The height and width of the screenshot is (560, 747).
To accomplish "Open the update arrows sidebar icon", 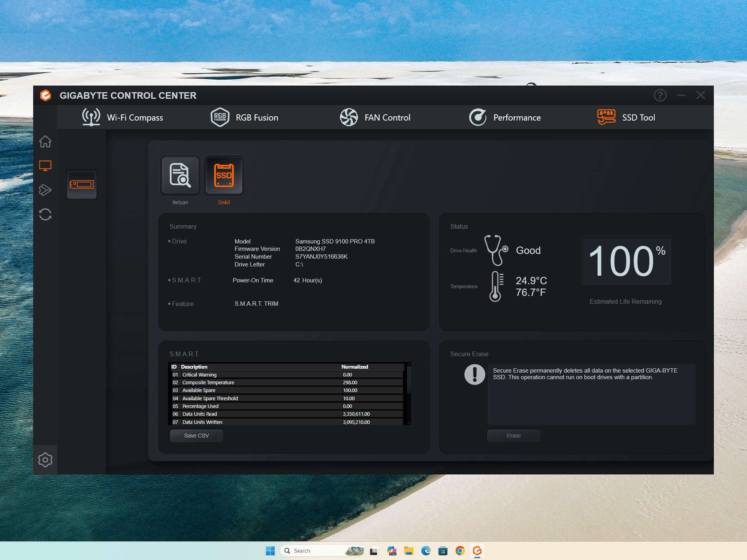I will point(45,214).
